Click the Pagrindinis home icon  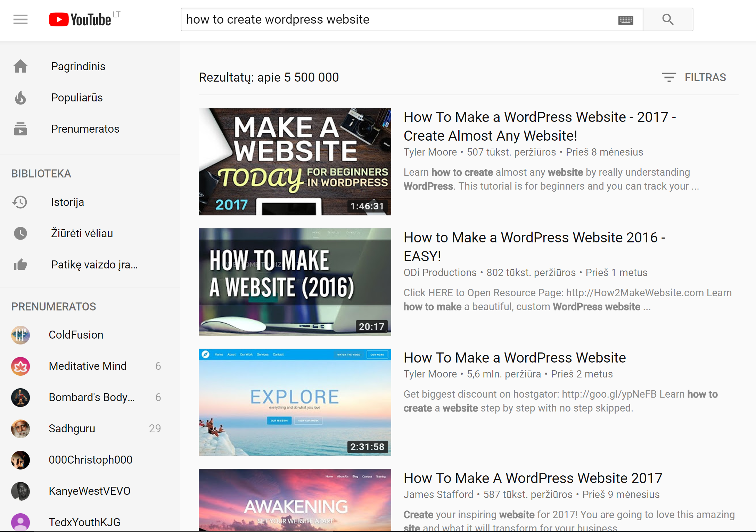pos(20,66)
